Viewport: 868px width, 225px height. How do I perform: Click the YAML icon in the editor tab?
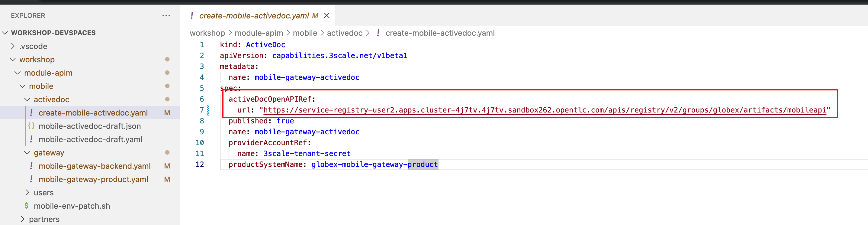(x=192, y=15)
